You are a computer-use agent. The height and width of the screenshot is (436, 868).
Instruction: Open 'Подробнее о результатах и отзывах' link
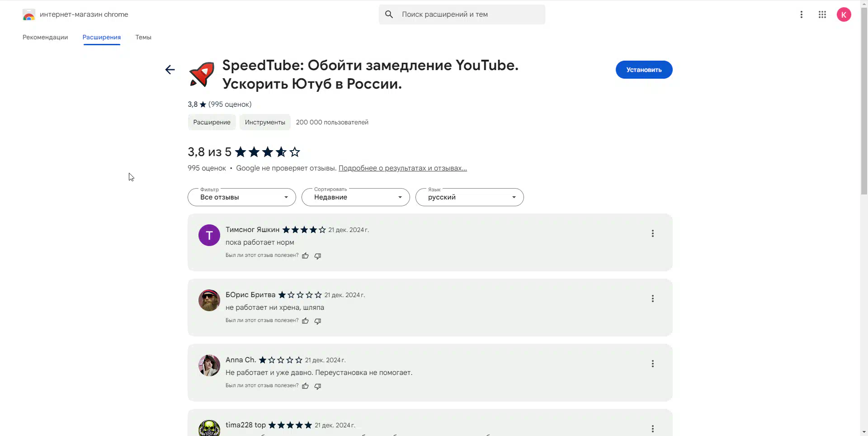click(x=403, y=168)
